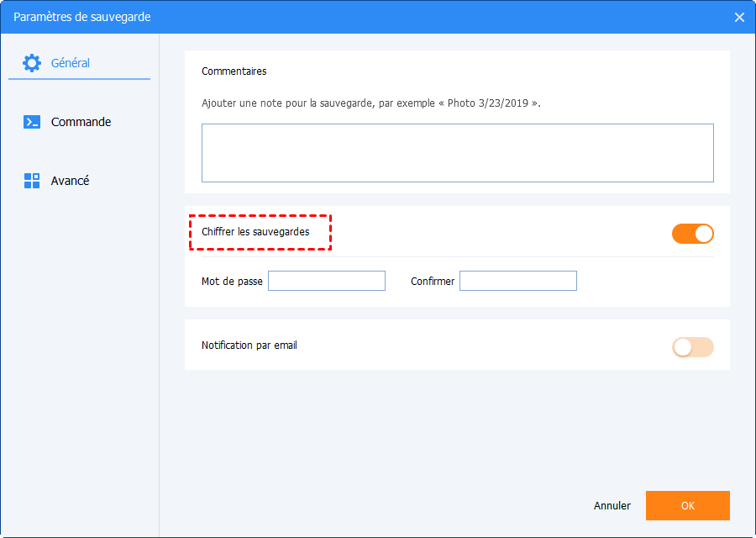Click the Paramètres de sauvegarde title
Viewport: 756px width, 538px height.
tap(82, 17)
